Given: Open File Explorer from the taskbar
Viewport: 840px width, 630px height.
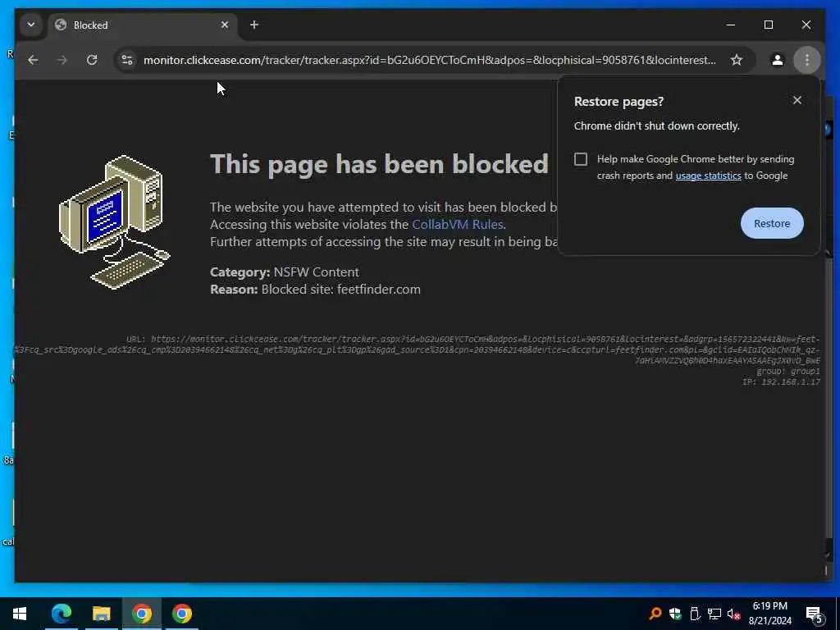Looking at the screenshot, I should click(101, 614).
